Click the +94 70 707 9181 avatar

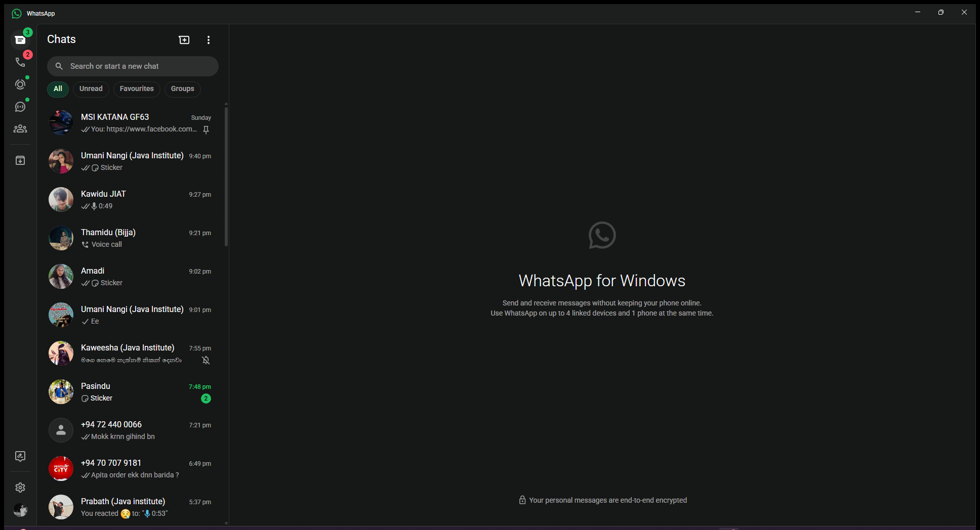click(x=61, y=469)
